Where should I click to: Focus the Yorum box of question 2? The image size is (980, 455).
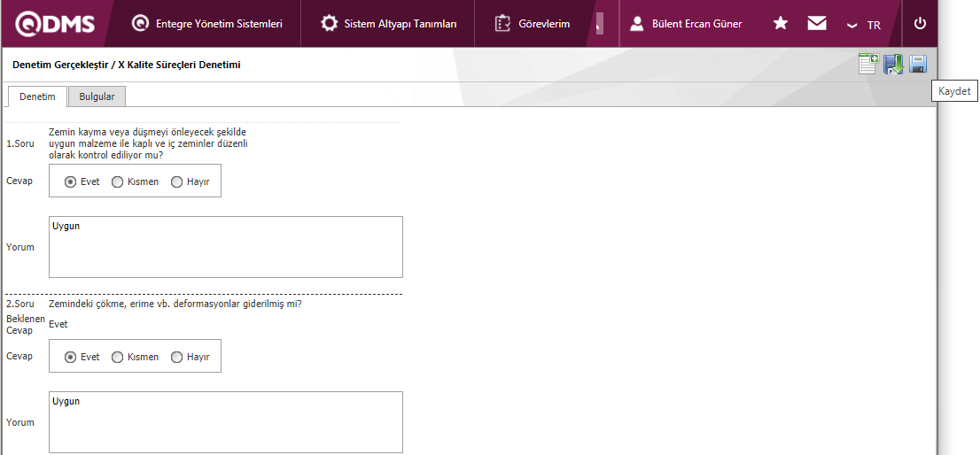point(226,422)
